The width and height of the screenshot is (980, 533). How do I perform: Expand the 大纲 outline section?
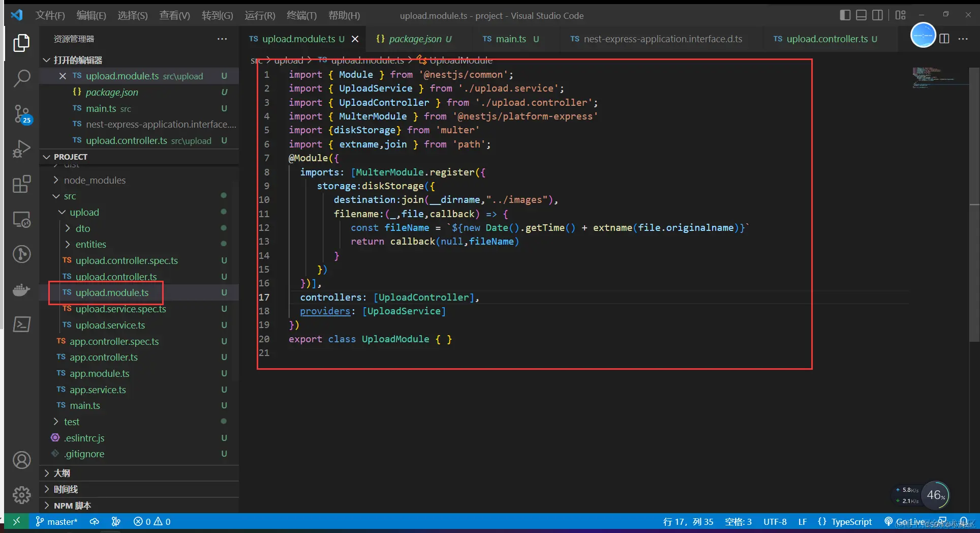139,473
